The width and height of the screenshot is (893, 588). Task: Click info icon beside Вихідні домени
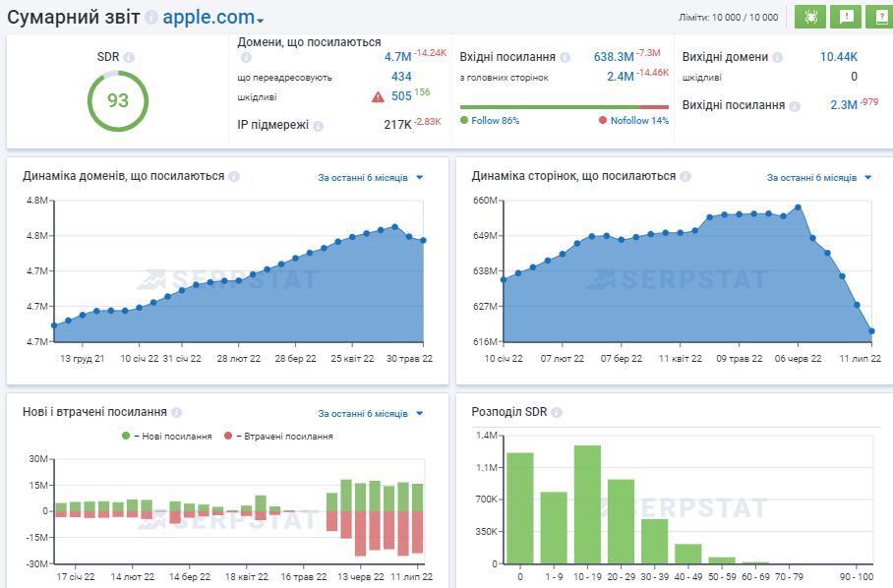777,58
